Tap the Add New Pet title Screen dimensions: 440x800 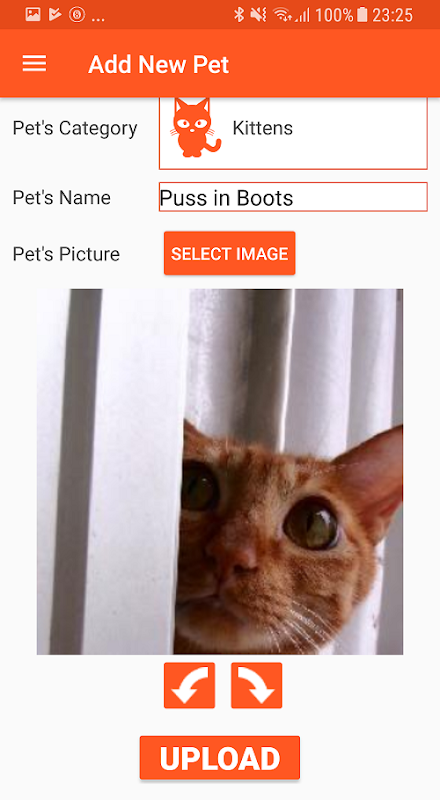(x=159, y=64)
